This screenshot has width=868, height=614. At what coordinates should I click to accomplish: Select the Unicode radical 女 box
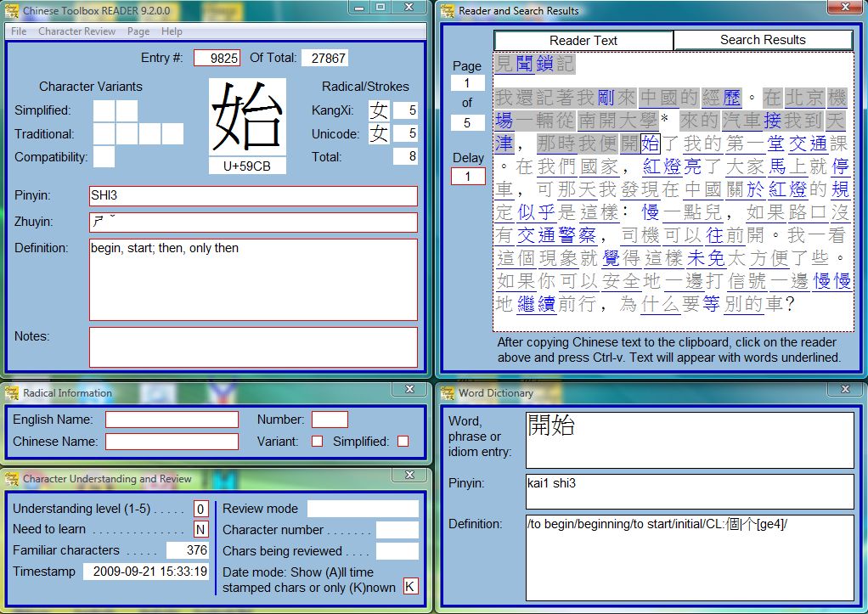click(x=379, y=133)
